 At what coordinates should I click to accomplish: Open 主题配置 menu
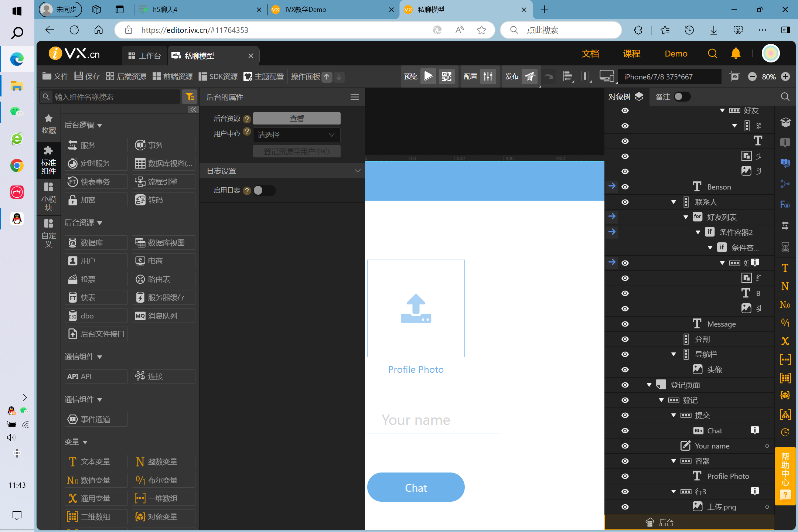point(264,76)
